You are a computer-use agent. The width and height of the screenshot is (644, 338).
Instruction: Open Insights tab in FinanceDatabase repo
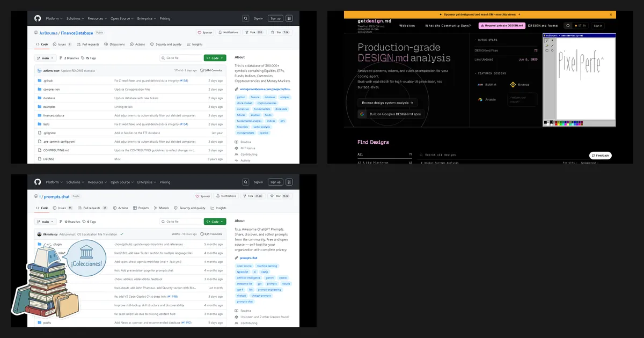click(195, 45)
